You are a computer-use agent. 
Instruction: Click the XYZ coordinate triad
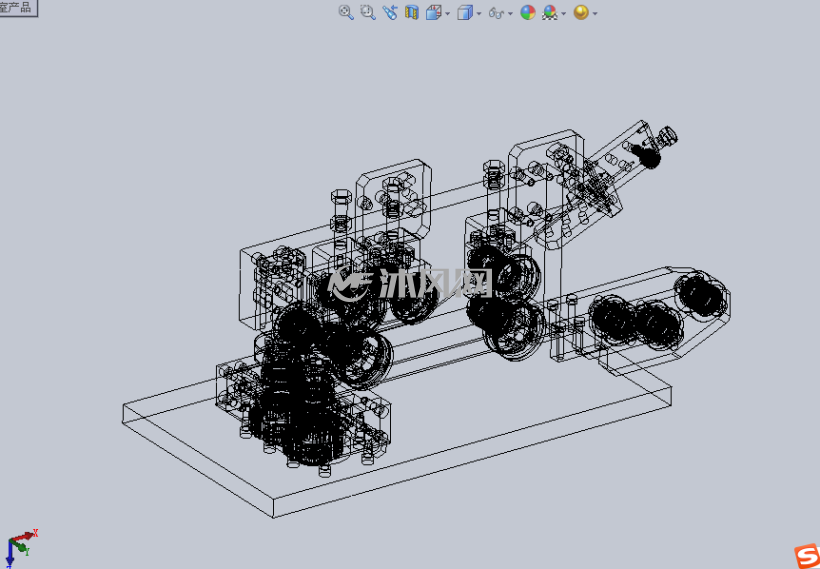point(20,548)
